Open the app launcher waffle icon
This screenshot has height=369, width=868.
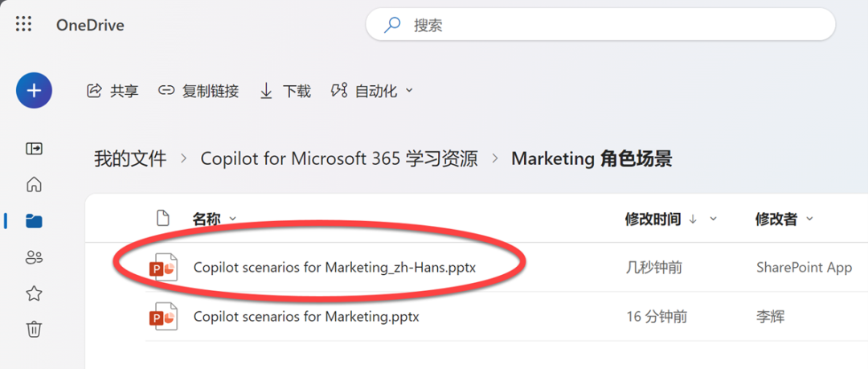(x=24, y=24)
